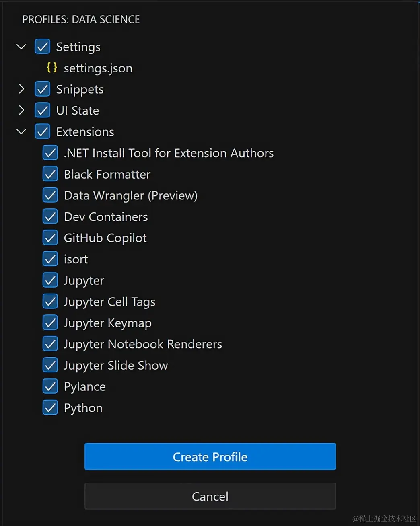The height and width of the screenshot is (526, 420).
Task: Uncheck the Snippets checkbox
Action: coord(42,89)
